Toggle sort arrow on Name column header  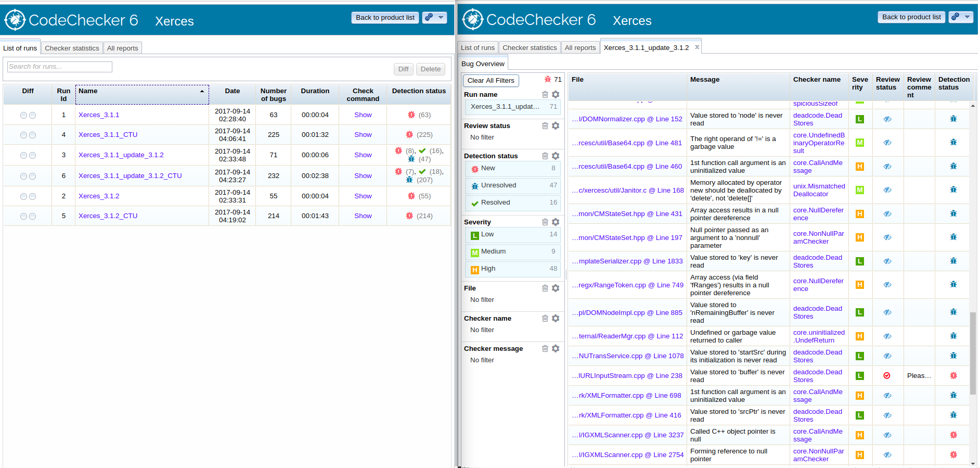[202, 92]
